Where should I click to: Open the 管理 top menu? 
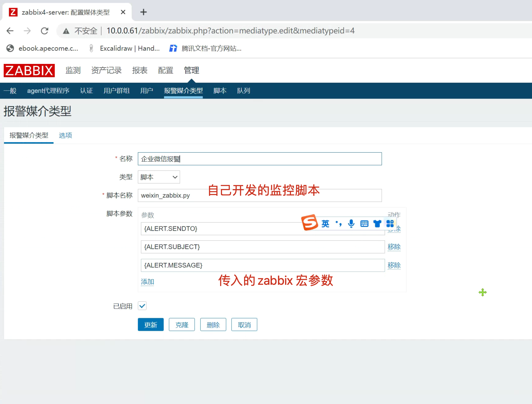(191, 70)
